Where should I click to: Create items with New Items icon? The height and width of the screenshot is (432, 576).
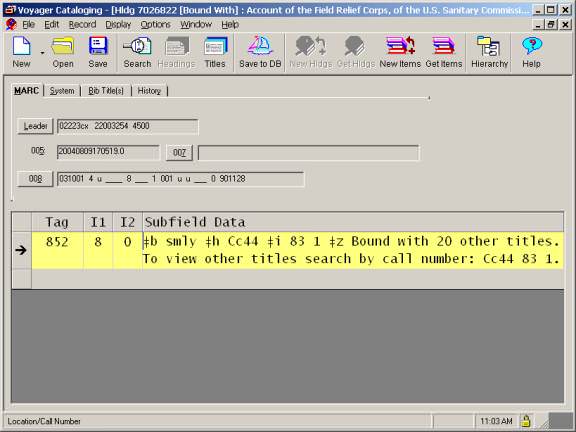click(400, 52)
